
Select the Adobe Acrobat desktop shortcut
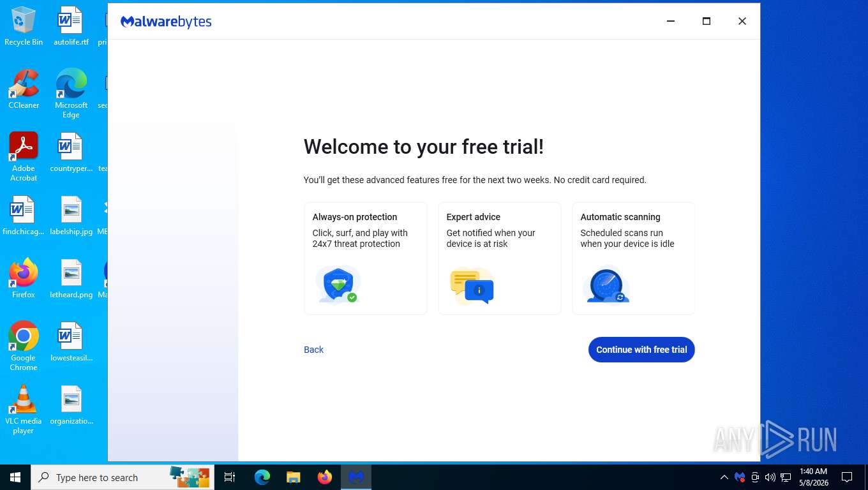[24, 157]
